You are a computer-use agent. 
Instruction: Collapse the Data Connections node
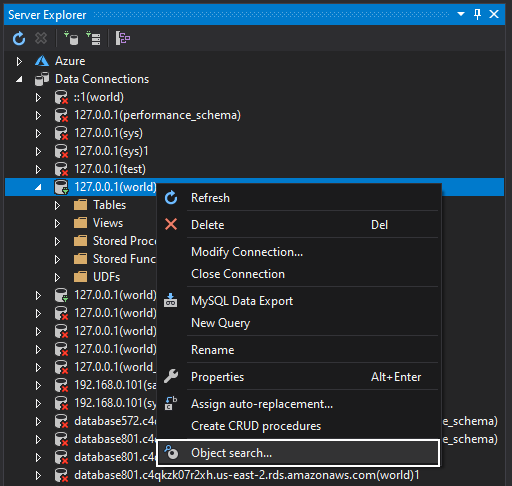point(19,79)
